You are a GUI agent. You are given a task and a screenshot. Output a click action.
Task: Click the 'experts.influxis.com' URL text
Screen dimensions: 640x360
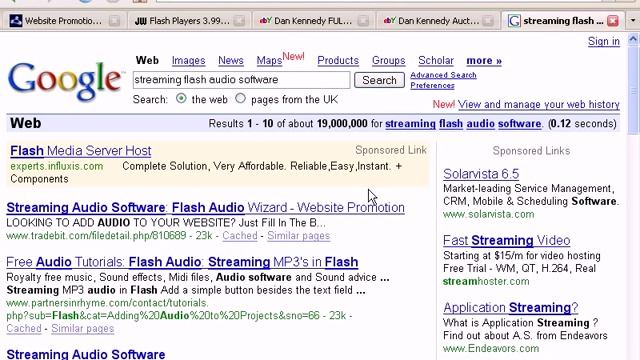(x=57, y=166)
